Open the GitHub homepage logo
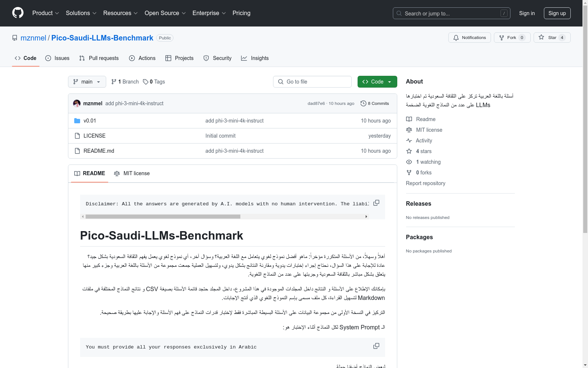Screen dimensions: 588x368 coord(18,13)
